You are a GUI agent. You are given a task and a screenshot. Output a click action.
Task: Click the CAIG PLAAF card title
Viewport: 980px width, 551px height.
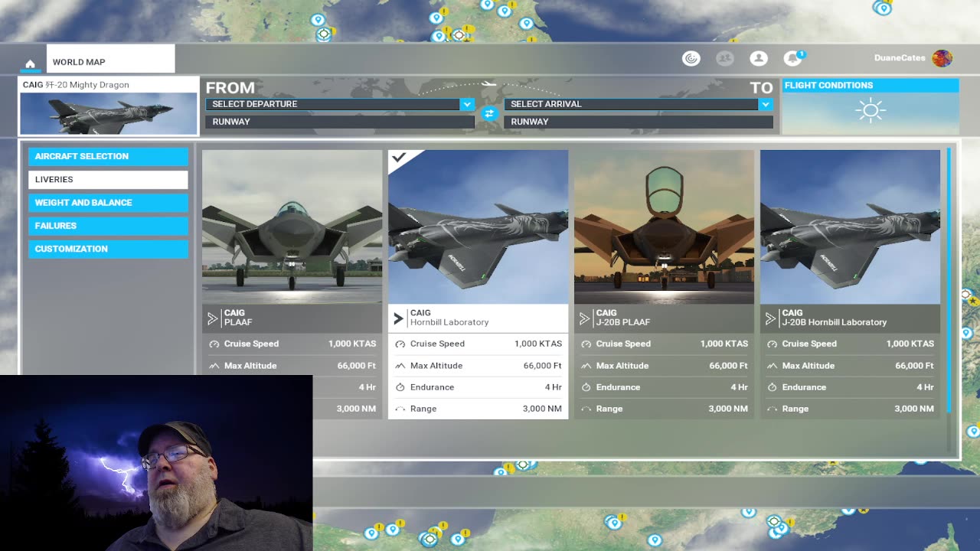coord(238,318)
